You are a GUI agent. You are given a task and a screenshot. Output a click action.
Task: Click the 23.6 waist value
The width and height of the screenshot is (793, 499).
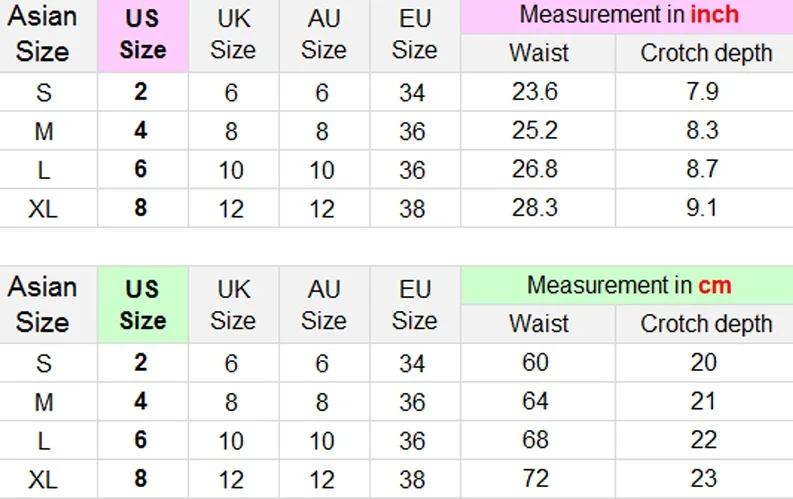point(535,92)
